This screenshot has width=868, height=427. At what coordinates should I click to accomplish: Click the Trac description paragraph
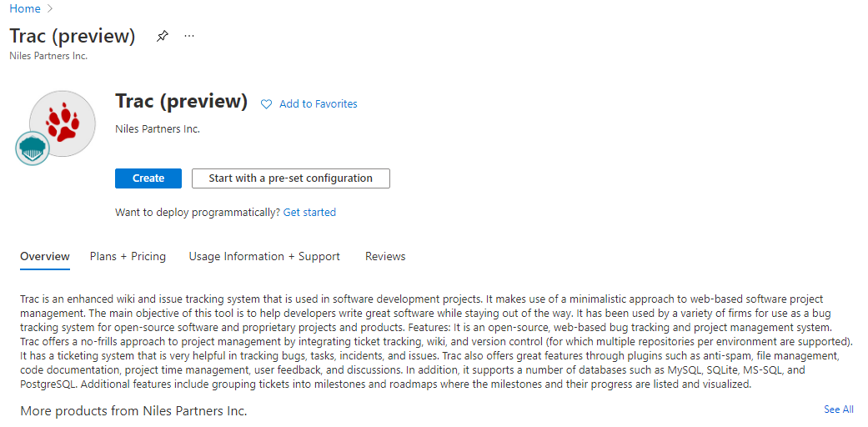(x=434, y=342)
